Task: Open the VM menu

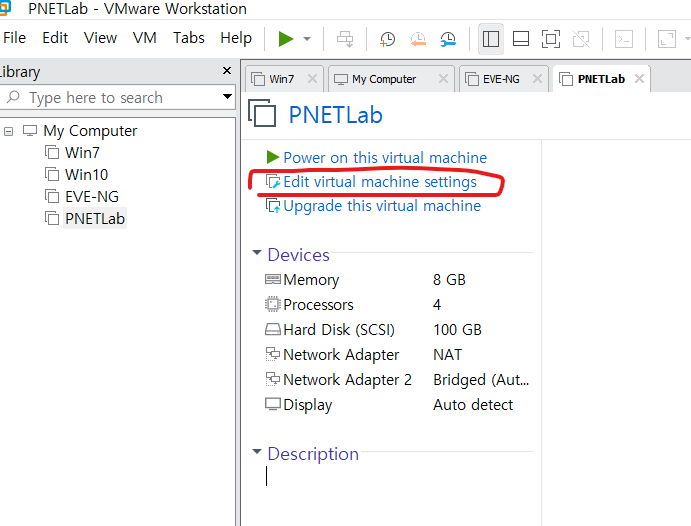Action: pyautogui.click(x=145, y=38)
